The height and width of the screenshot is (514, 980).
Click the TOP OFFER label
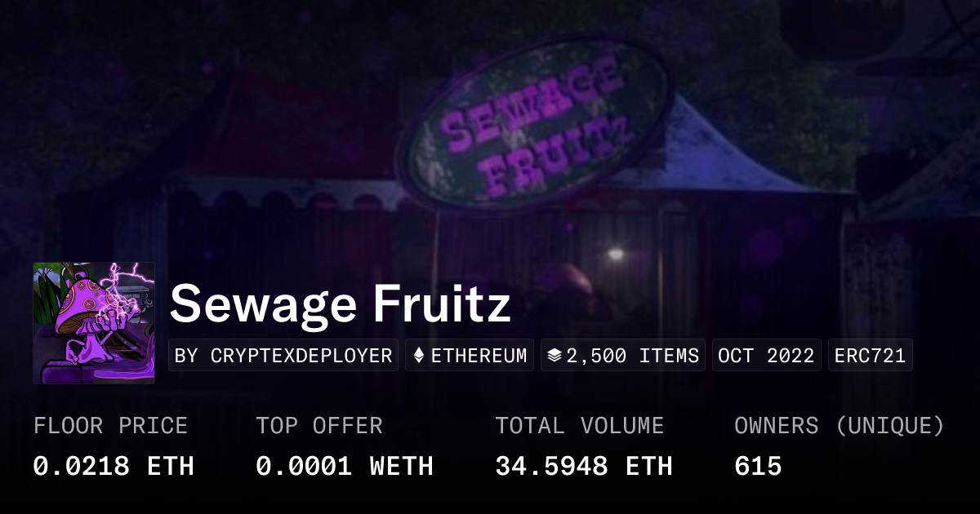tap(318, 426)
